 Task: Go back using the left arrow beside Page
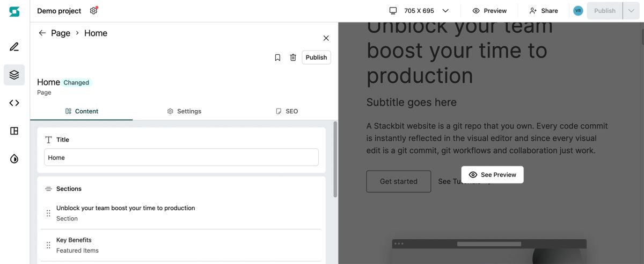(42, 33)
